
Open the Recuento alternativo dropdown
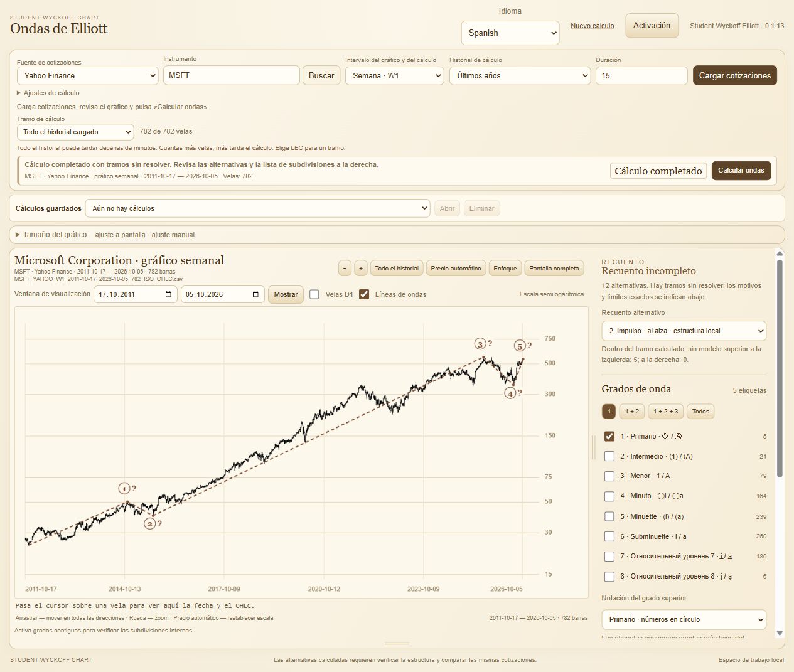click(x=684, y=331)
